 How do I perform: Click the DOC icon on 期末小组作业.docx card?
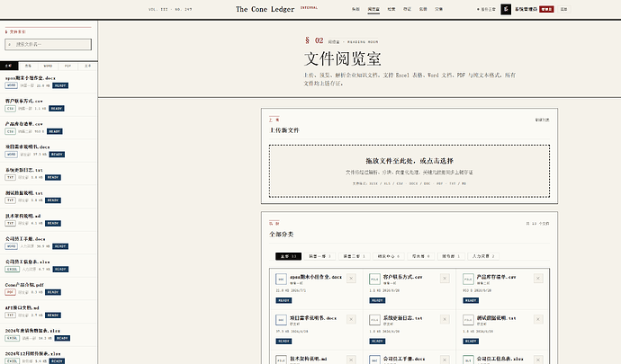(x=281, y=279)
